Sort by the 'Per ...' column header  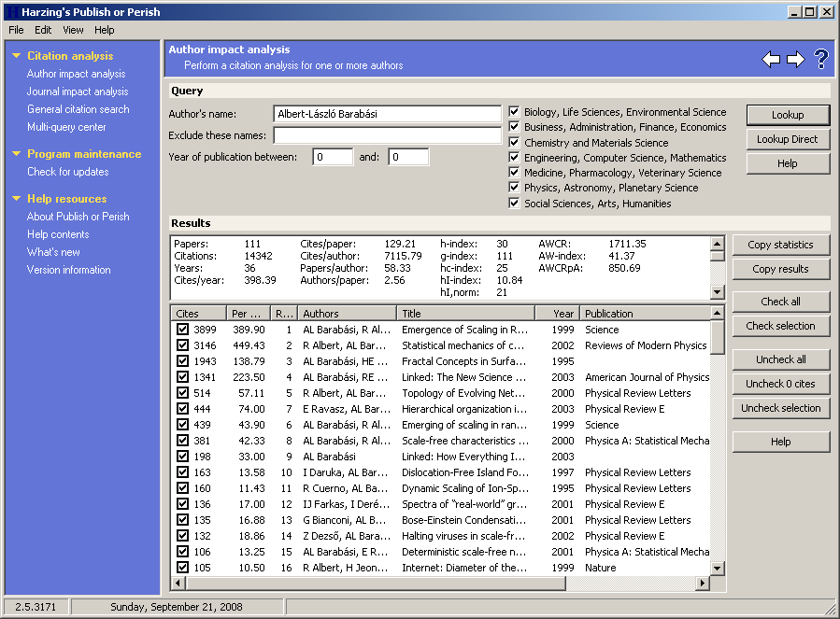[x=248, y=314]
